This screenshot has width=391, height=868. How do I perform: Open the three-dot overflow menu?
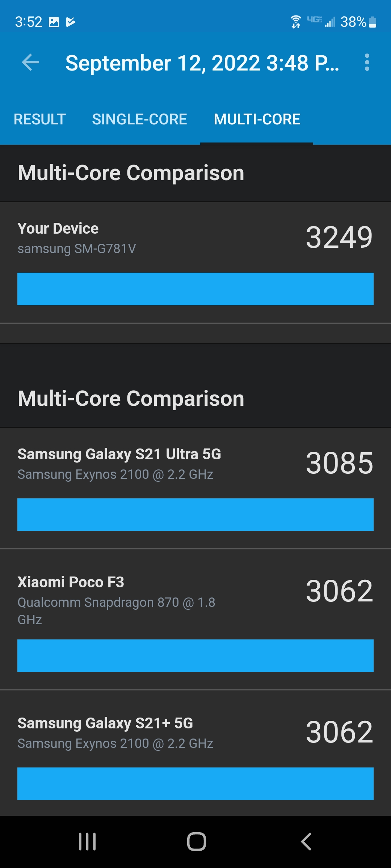pyautogui.click(x=367, y=63)
